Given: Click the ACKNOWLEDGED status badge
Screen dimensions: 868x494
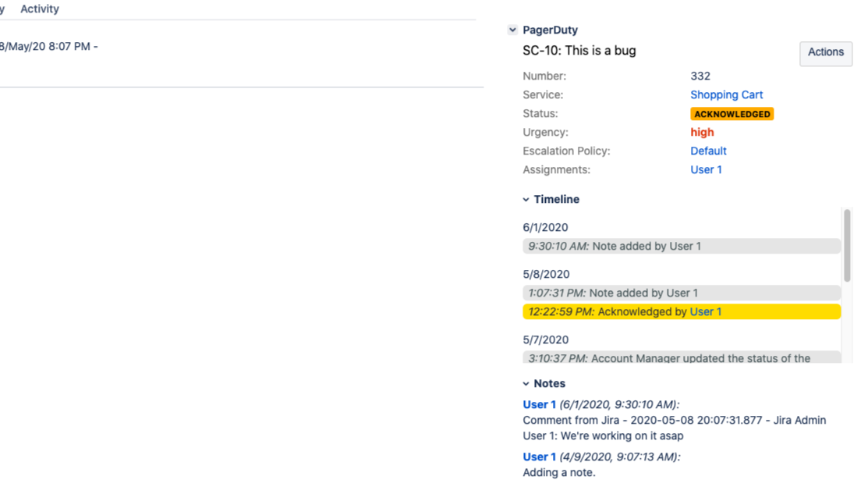Looking at the screenshot, I should (732, 114).
